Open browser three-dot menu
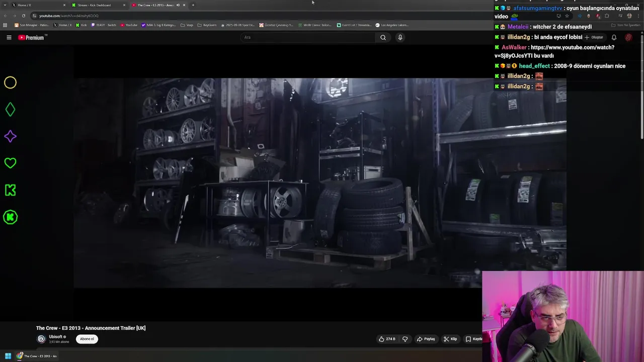 coord(639,16)
